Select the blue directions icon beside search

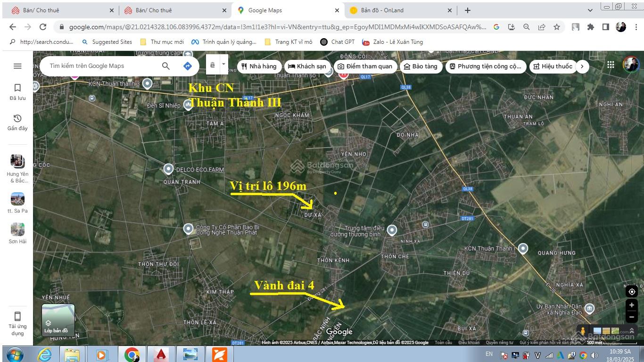(187, 66)
